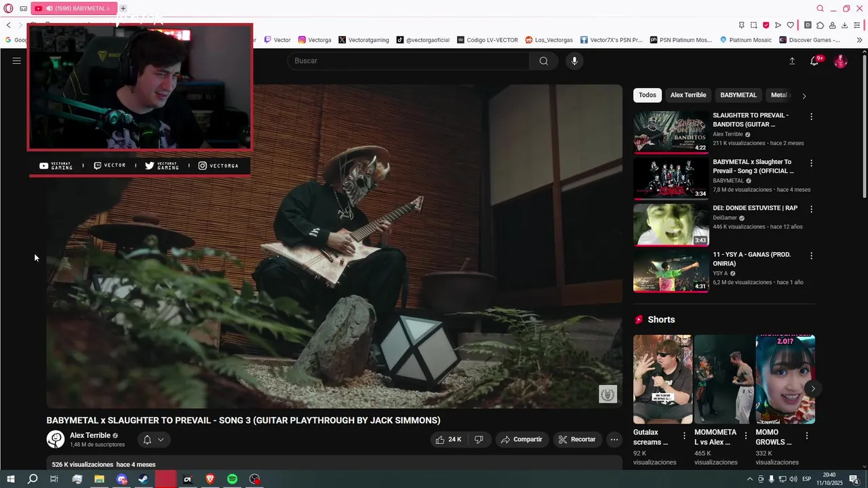Viewport: 868px width, 488px height.
Task: Clip the video with Recortar
Action: click(x=577, y=439)
